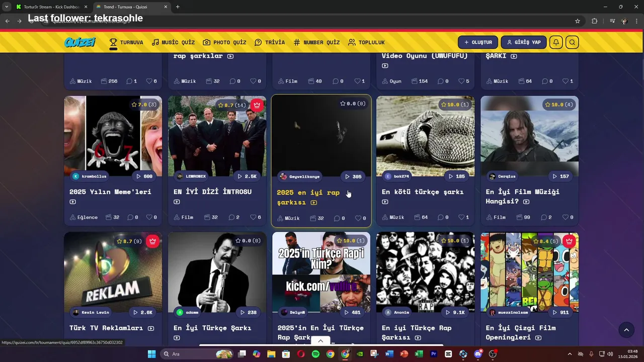Click the 7.0 star rating on 2025 Yılın Meme'leri
The height and width of the screenshot is (362, 644).
[x=143, y=105]
